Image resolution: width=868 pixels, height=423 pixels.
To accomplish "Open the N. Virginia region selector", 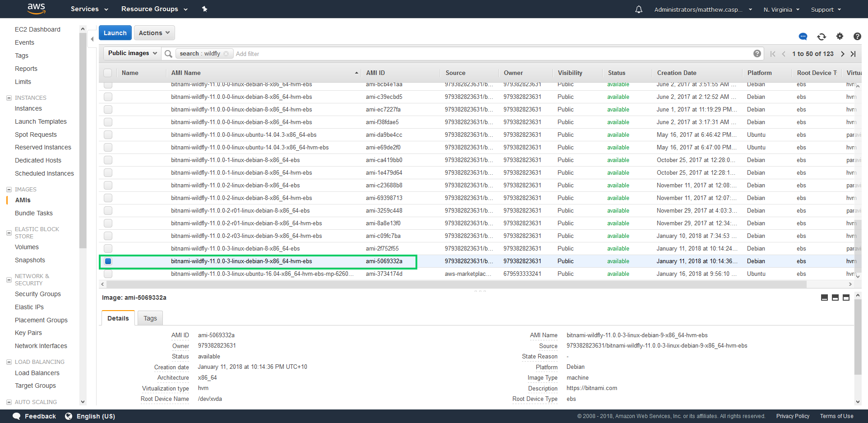I will [x=781, y=9].
